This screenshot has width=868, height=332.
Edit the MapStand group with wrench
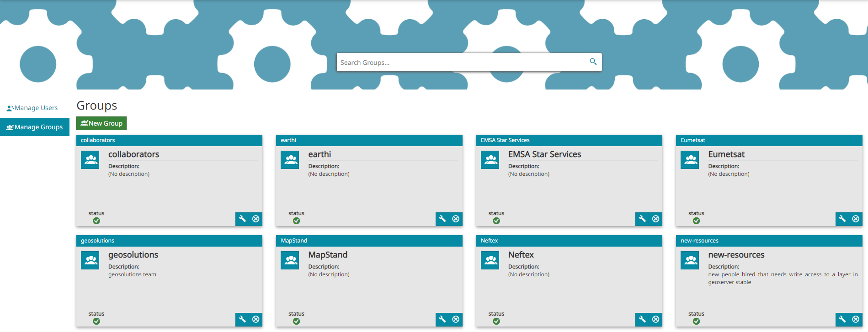click(442, 320)
